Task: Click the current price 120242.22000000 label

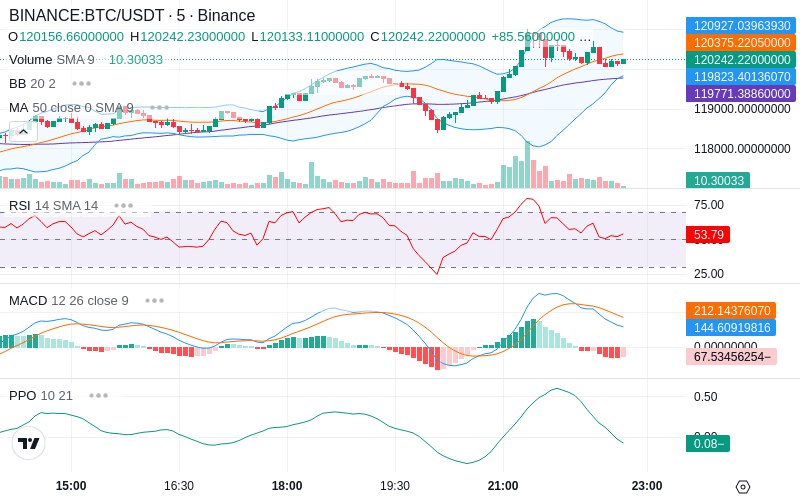Action: [741, 60]
